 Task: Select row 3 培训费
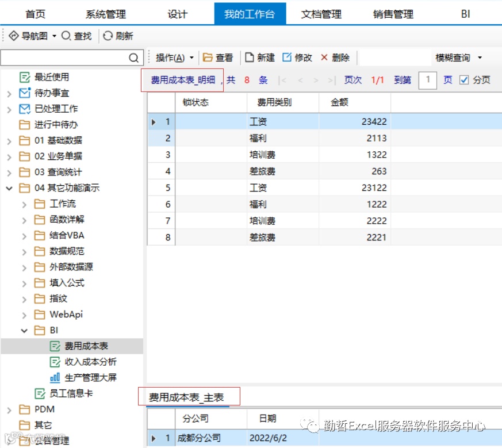324,155
